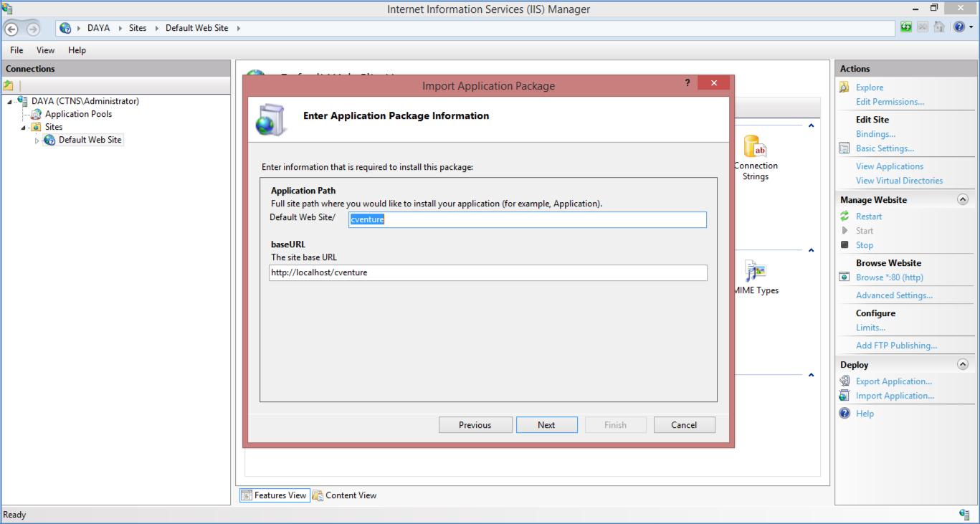Select Default Web Site tree item

point(90,140)
